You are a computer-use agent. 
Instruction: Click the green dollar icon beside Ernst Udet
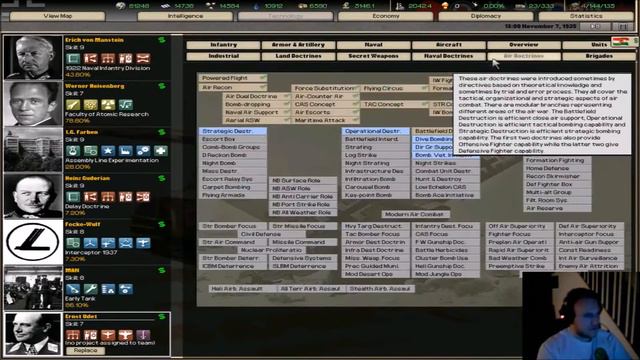pyautogui.click(x=162, y=317)
